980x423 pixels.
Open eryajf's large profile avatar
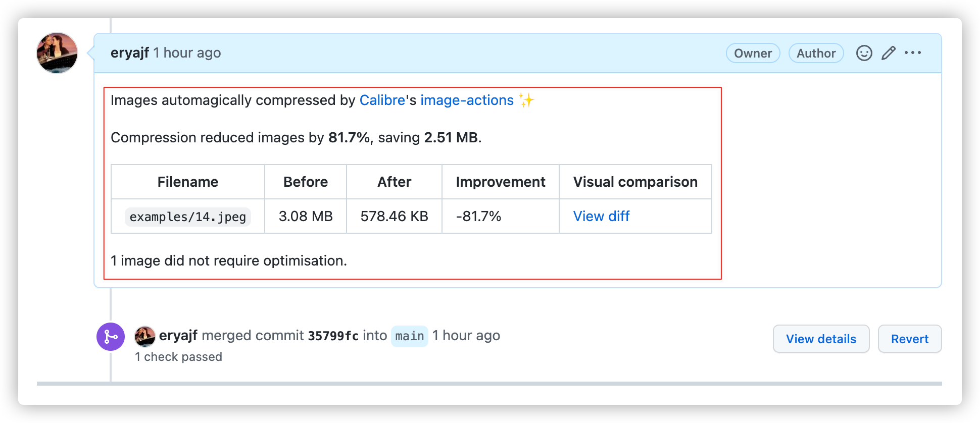(x=57, y=53)
